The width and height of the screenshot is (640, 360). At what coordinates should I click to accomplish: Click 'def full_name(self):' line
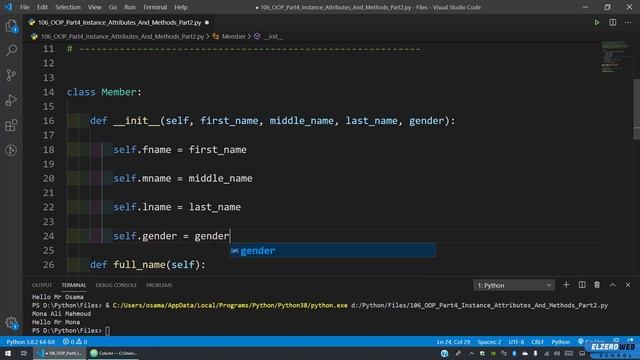pyautogui.click(x=148, y=264)
